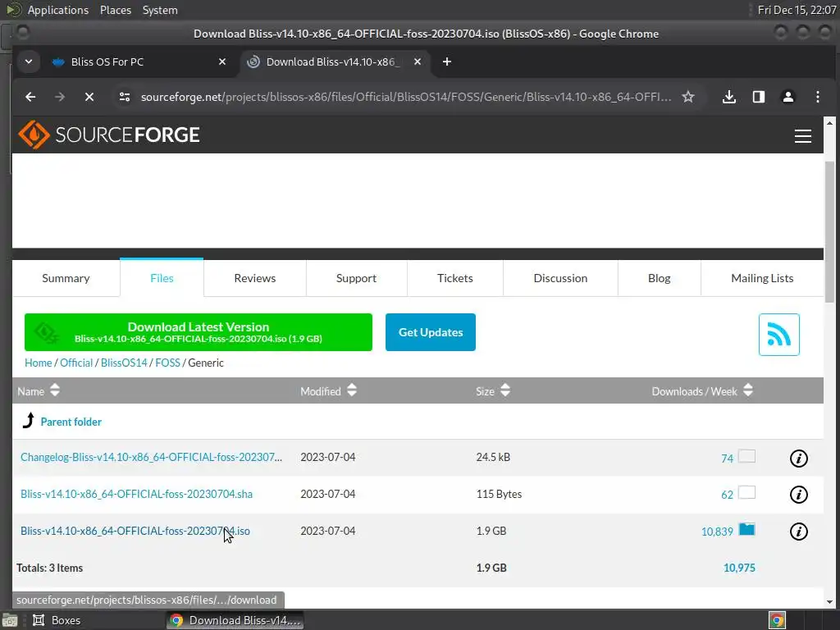Follow the FOSS breadcrumb link
Image resolution: width=840 pixels, height=630 pixels.
coord(167,363)
